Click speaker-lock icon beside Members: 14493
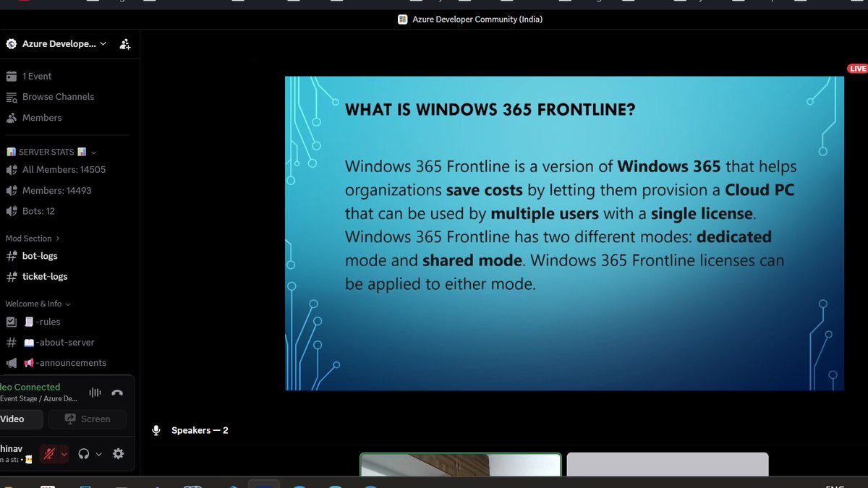This screenshot has height=488, width=868. pyautogui.click(x=11, y=191)
